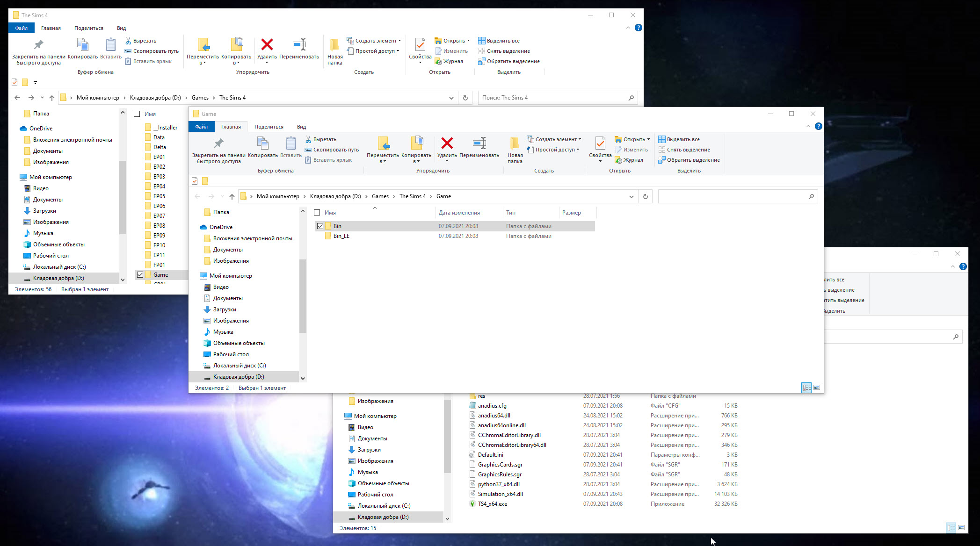Select TS4_x64.exe in the background window

pyautogui.click(x=492, y=504)
